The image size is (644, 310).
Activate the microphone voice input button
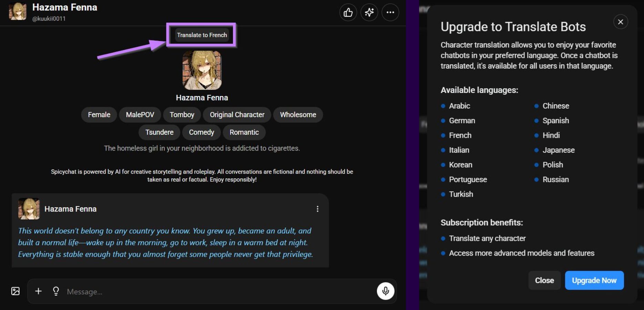pyautogui.click(x=385, y=291)
